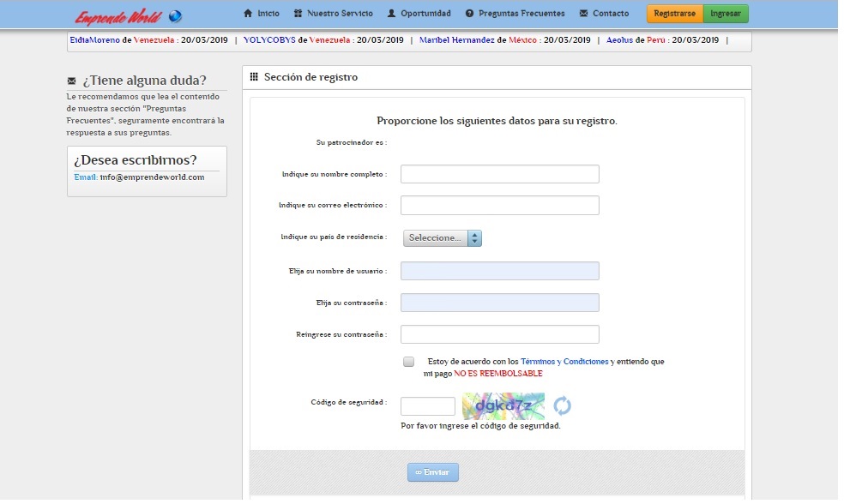Click the full name input field
The image size is (844, 504).
499,174
